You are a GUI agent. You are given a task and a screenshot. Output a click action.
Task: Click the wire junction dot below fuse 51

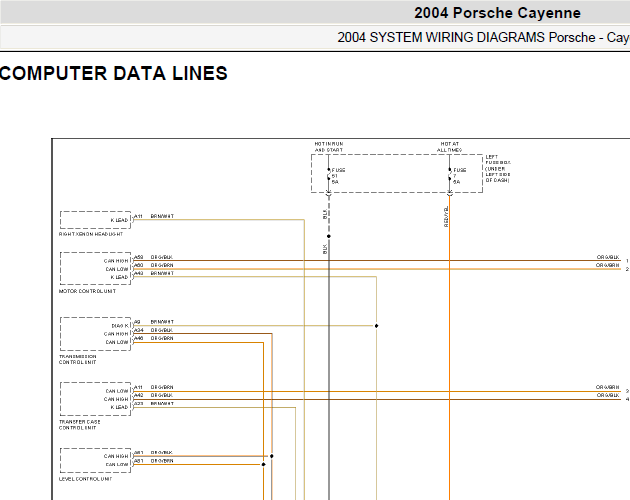329,236
